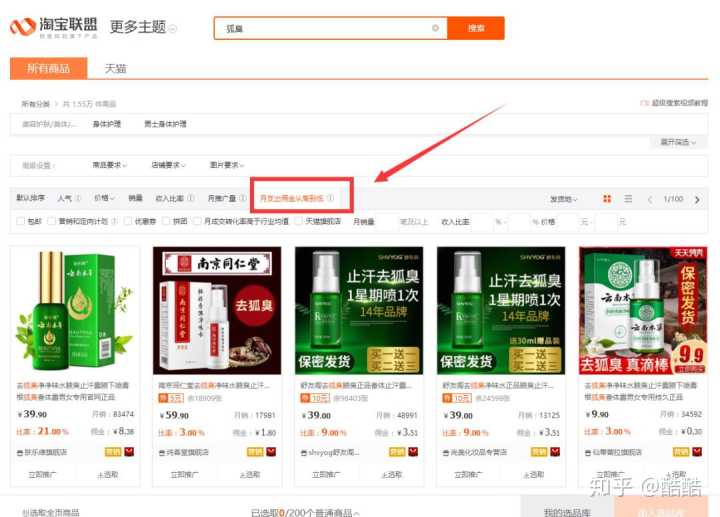Tick 月成交转化率高于行业均值 checkbox
Screen dimensions: 720x517
pos(197,221)
